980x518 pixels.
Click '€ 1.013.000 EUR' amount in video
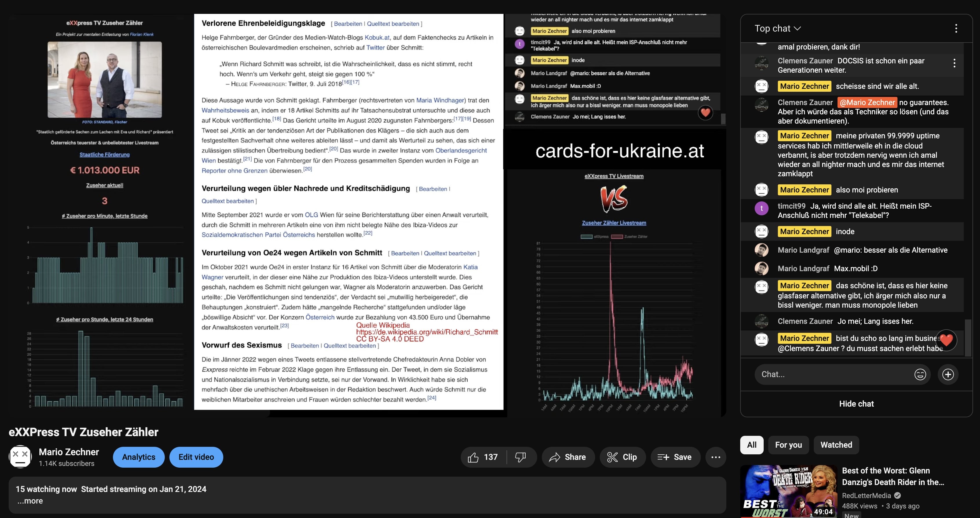[105, 170]
